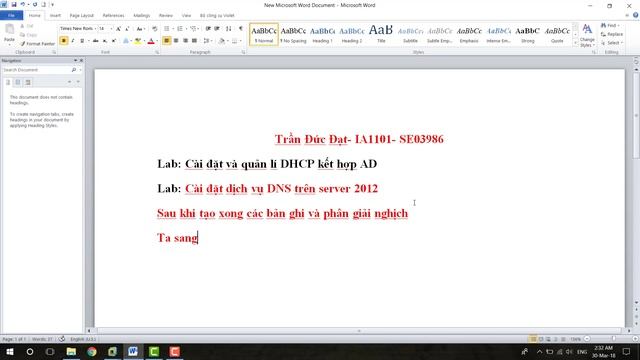Open the Font name dropdown
Image resolution: width=640 pixels, height=360 pixels.
(x=95, y=29)
